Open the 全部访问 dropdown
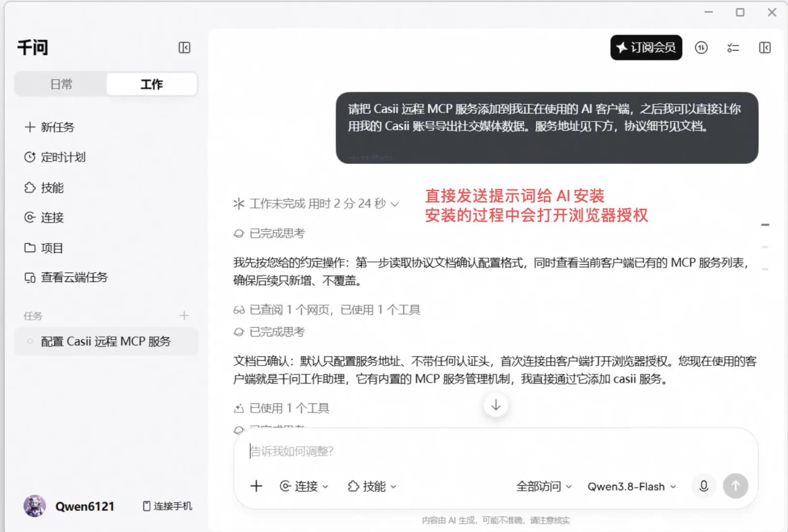 pyautogui.click(x=544, y=486)
